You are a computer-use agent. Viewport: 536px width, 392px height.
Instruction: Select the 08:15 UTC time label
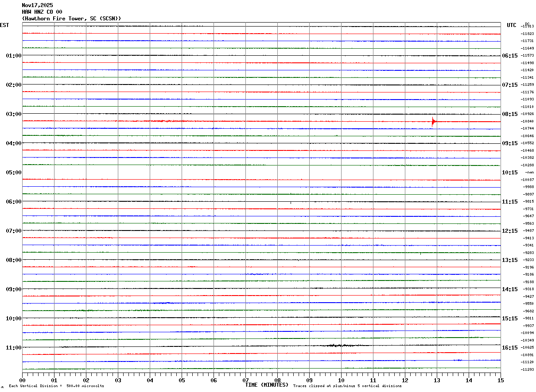click(509, 114)
